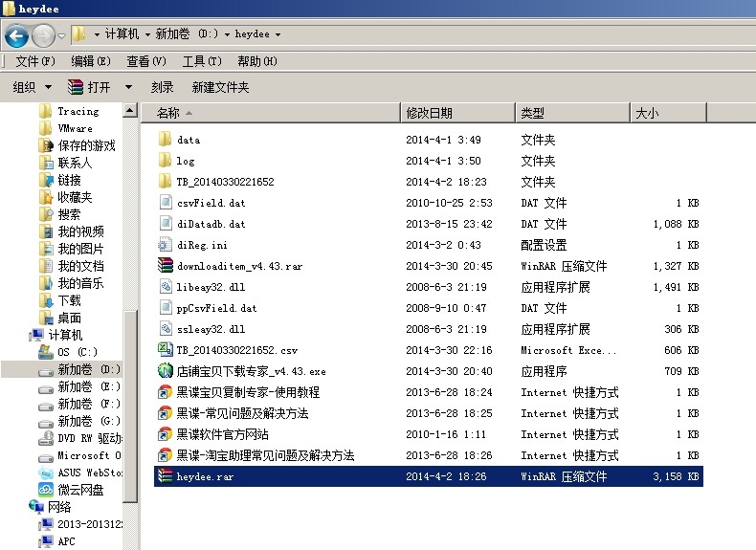Sort files by 修改日期 column header
756x550 pixels.
coord(458,113)
